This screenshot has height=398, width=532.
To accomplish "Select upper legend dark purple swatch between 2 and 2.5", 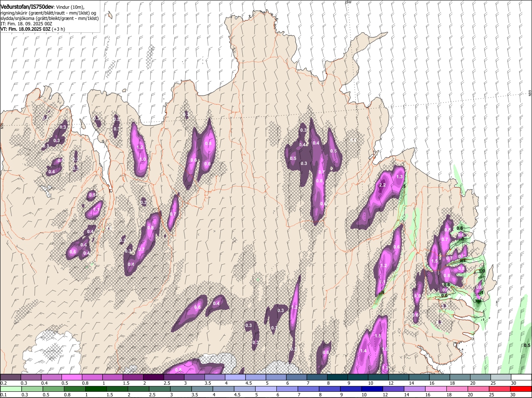I will 153,377.
